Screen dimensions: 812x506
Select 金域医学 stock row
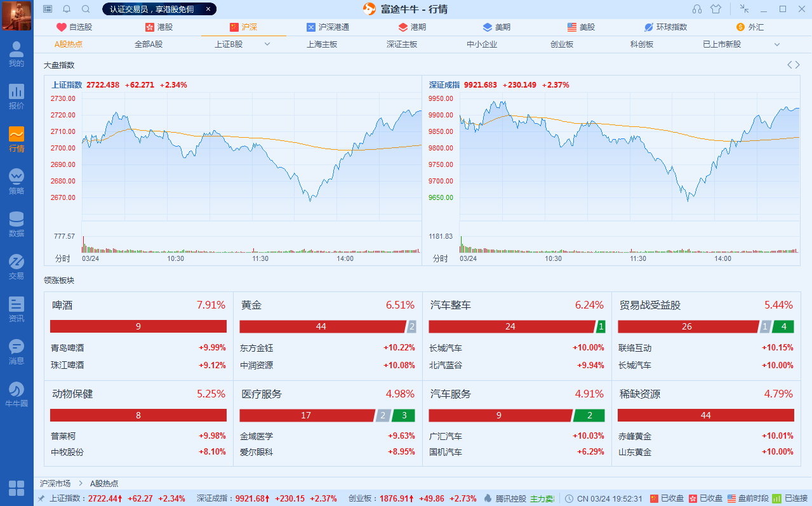coord(328,436)
